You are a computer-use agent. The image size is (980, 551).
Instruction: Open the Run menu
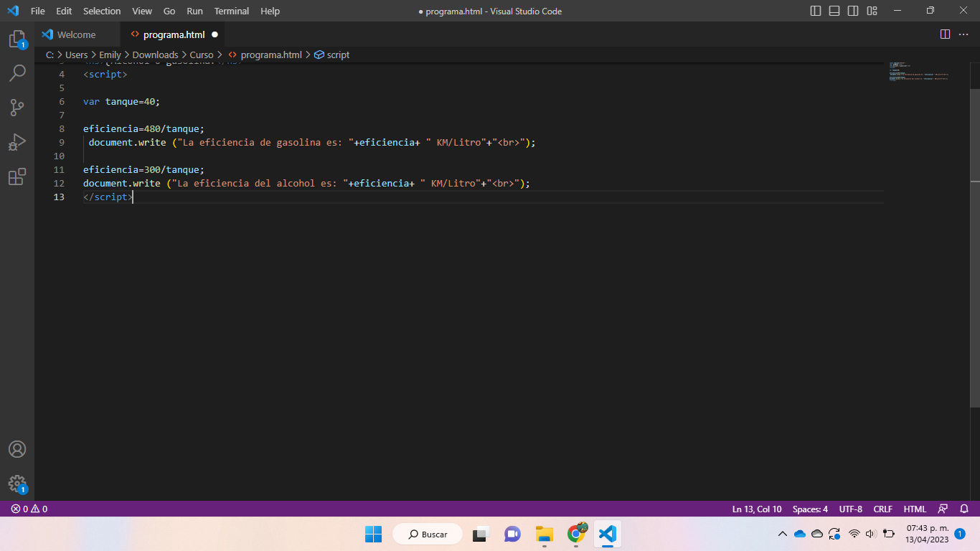coord(194,11)
